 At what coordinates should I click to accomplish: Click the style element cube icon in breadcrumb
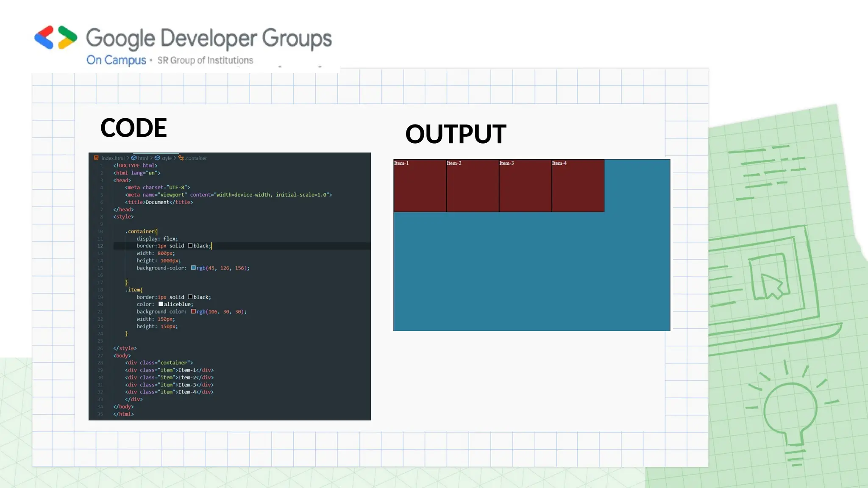[157, 158]
